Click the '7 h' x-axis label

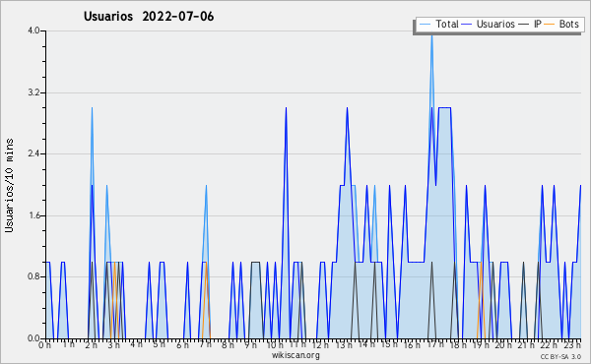pos(206,344)
